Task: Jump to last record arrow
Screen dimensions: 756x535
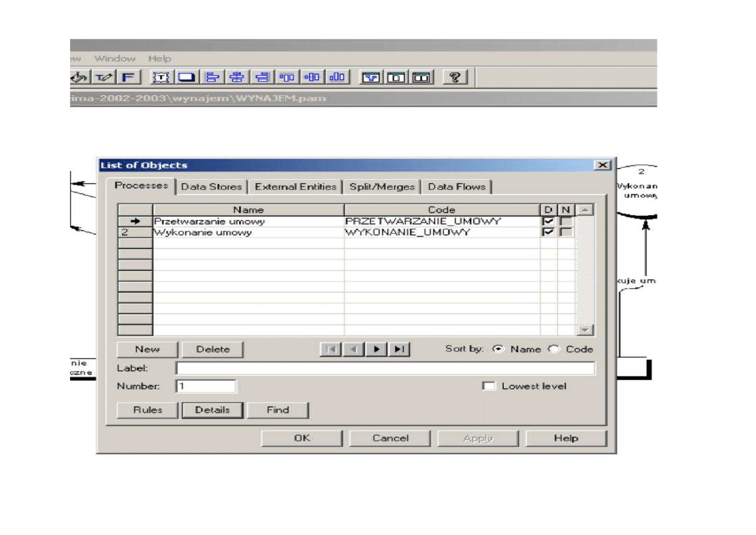Action: [400, 349]
